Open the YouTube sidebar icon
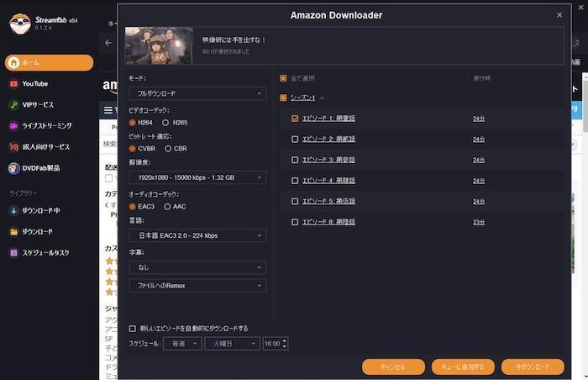 13,84
